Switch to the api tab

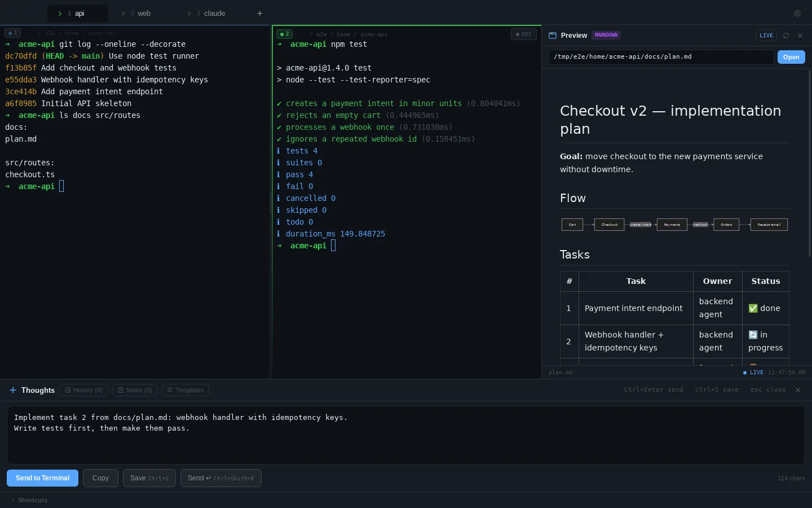coord(78,14)
